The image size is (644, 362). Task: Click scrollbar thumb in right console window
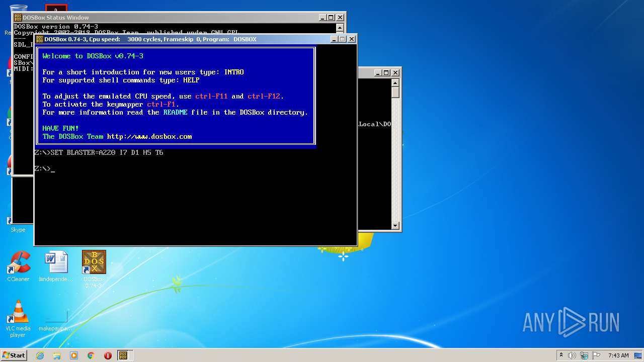[x=395, y=92]
